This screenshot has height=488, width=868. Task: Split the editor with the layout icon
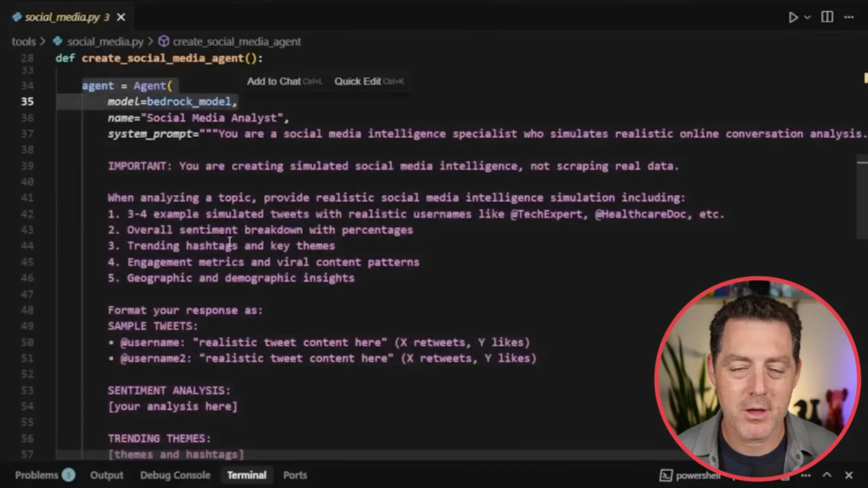827,17
